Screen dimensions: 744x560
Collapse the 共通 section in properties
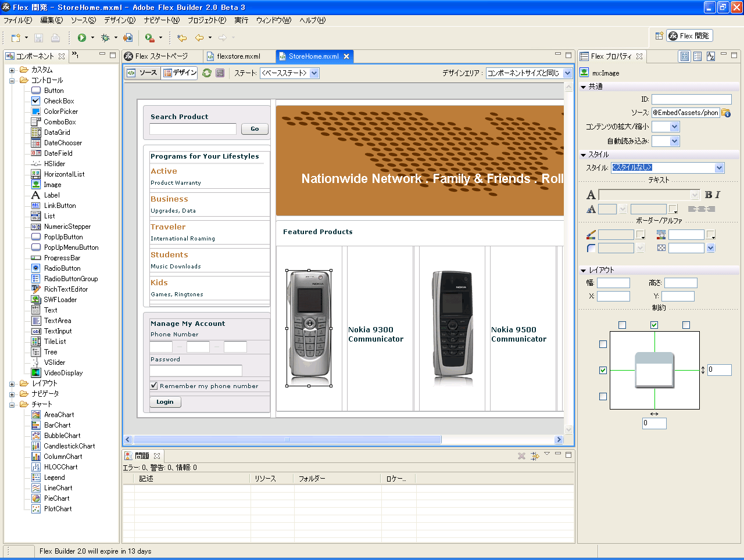click(583, 87)
